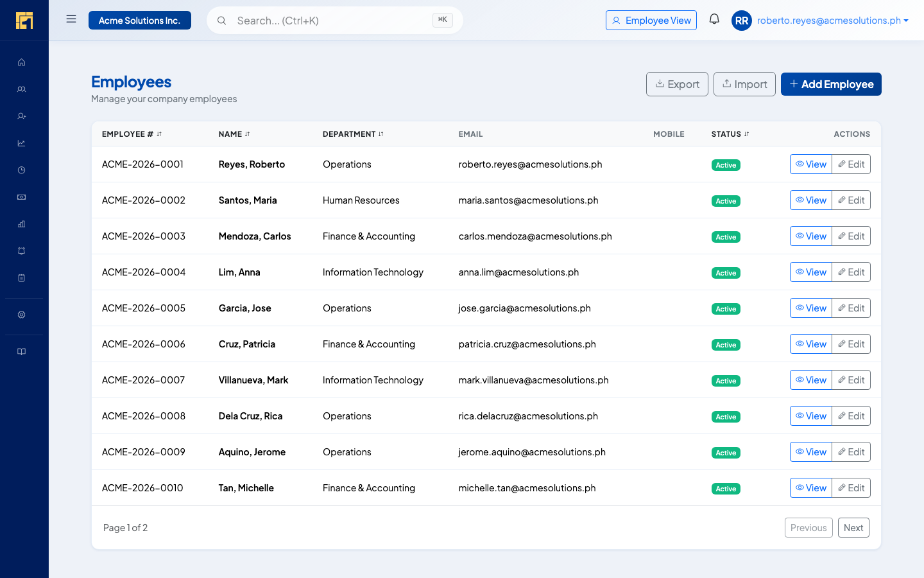
Task: Edit Reyes, Roberto's record
Action: (851, 164)
